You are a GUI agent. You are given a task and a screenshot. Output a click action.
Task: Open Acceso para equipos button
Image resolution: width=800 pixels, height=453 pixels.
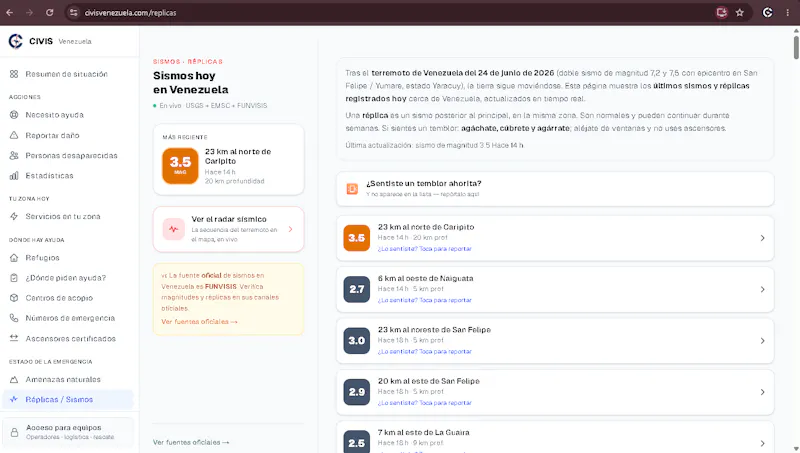67,432
